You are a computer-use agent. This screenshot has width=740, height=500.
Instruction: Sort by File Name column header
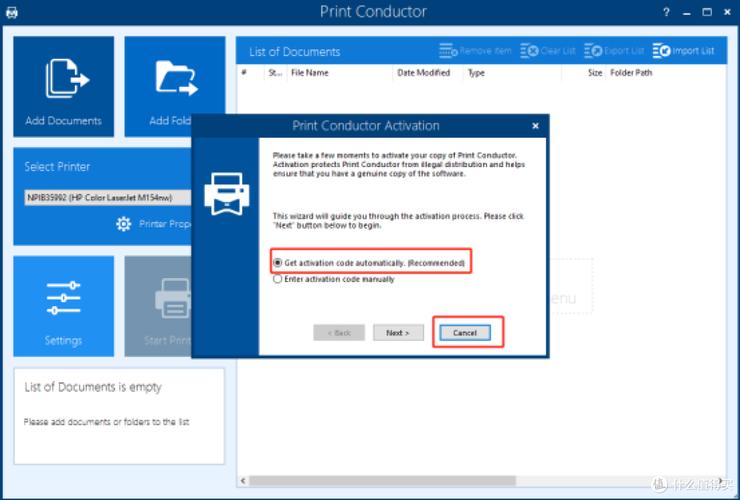click(x=340, y=73)
